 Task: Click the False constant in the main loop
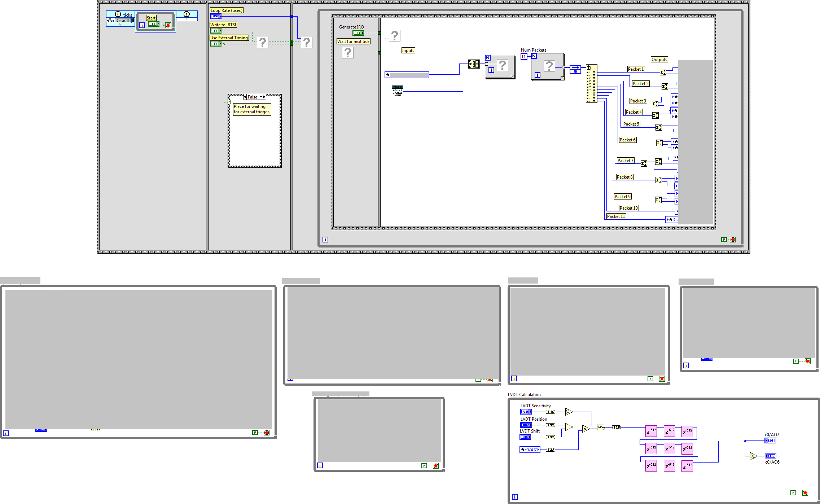click(x=724, y=240)
